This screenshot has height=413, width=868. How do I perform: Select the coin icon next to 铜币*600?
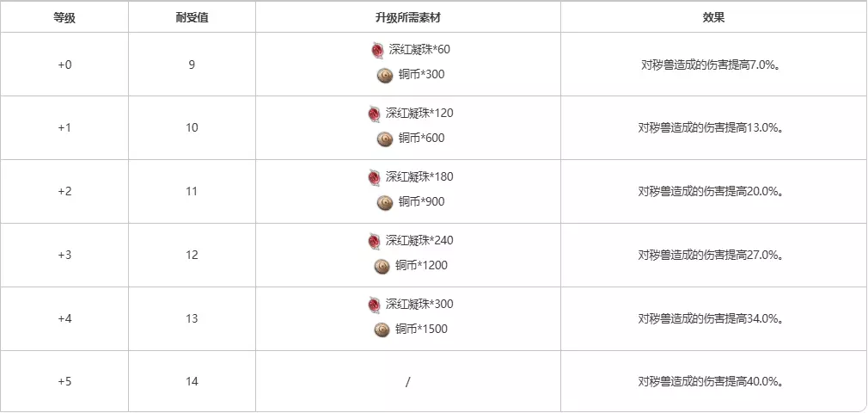pos(384,139)
